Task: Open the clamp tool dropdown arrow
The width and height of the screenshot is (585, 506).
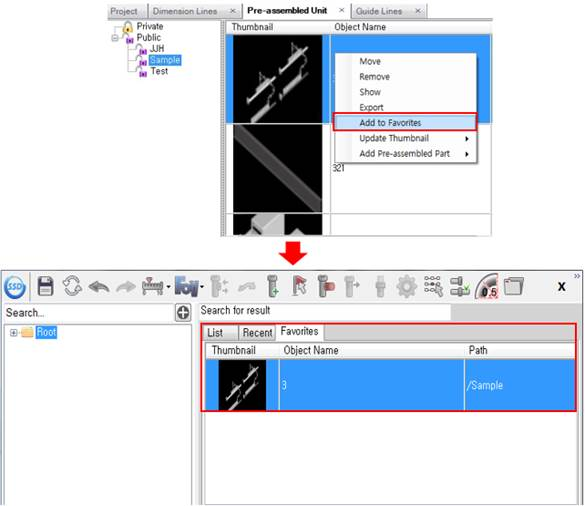Action: 168,287
